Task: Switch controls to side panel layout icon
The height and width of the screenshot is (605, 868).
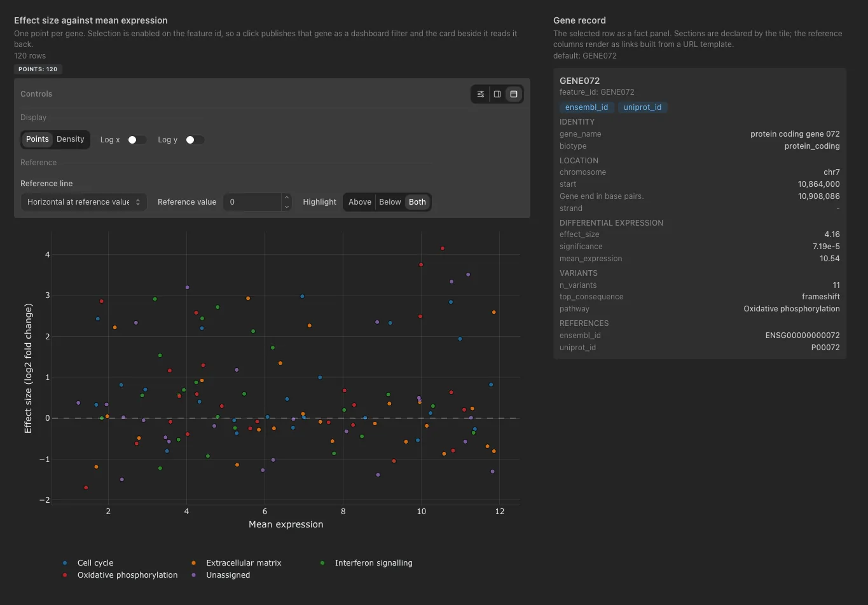Action: point(497,94)
